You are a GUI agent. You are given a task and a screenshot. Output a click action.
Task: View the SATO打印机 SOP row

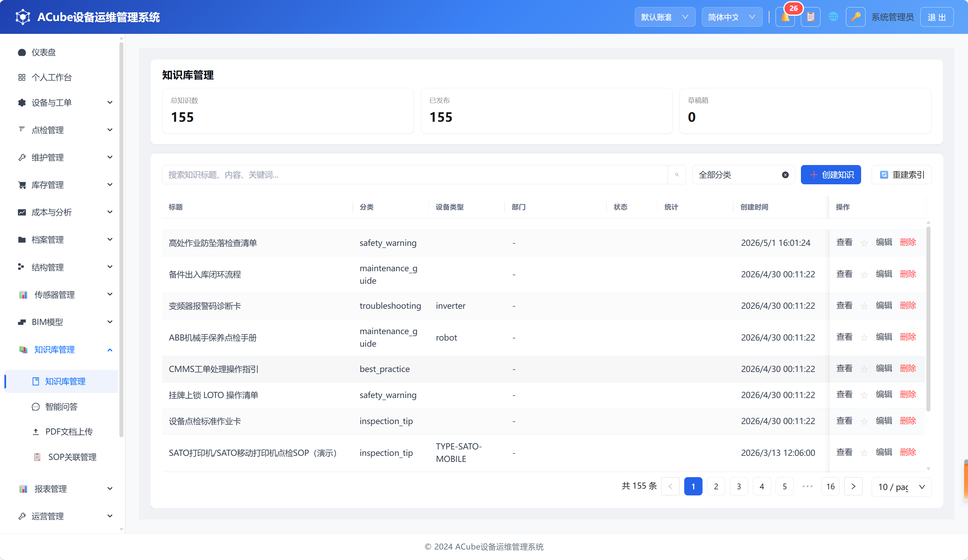tap(844, 452)
